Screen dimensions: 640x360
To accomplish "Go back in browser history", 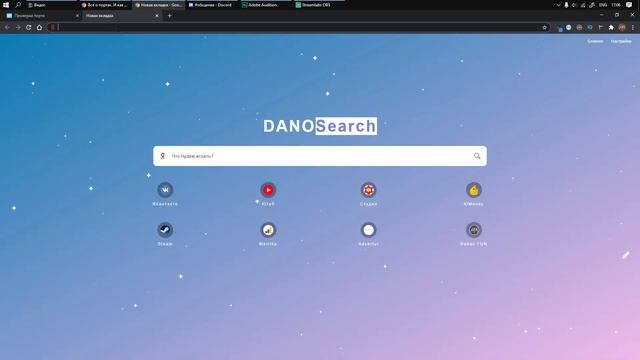I will tap(7, 27).
